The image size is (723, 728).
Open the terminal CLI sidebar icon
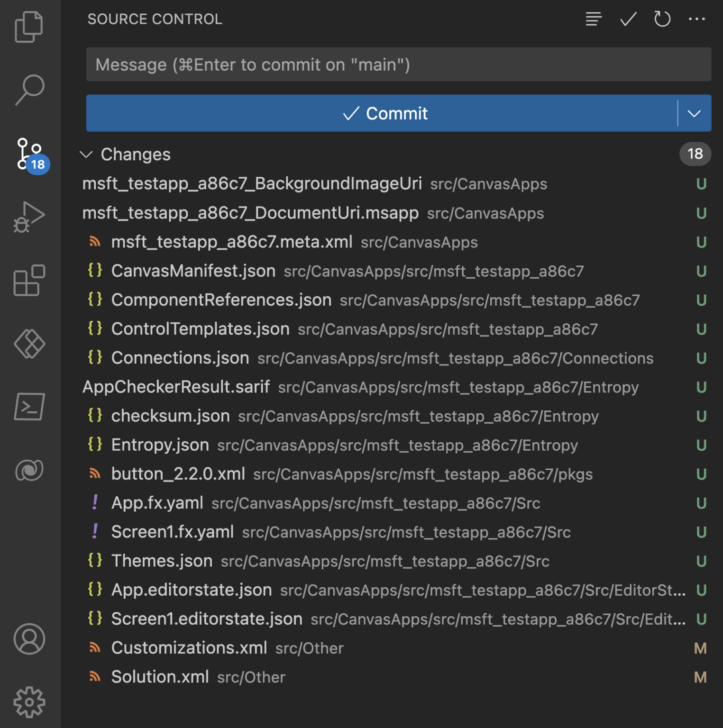(28, 407)
